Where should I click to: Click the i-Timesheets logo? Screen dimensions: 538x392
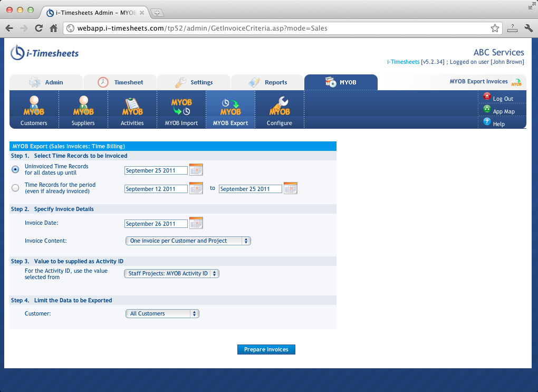[45, 53]
